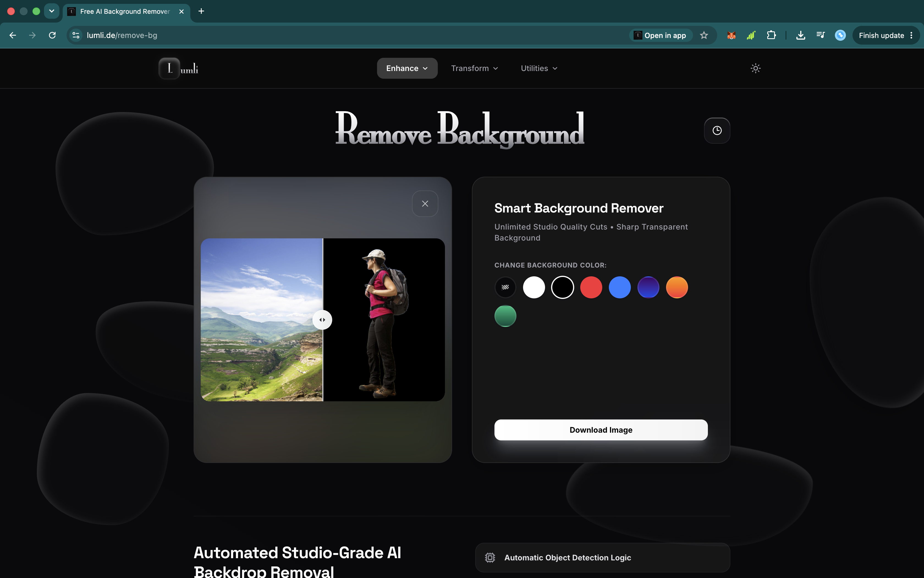924x578 pixels.
Task: Click the Lumli logo
Action: [179, 69]
